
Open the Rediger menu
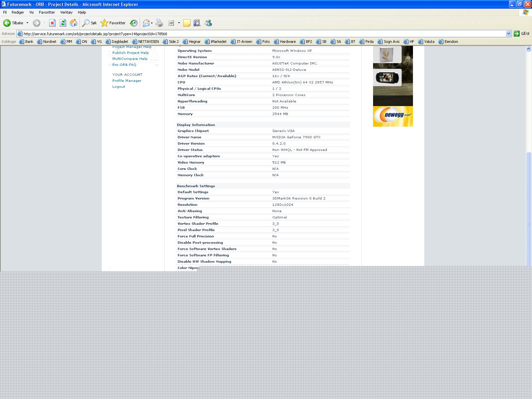click(18, 12)
